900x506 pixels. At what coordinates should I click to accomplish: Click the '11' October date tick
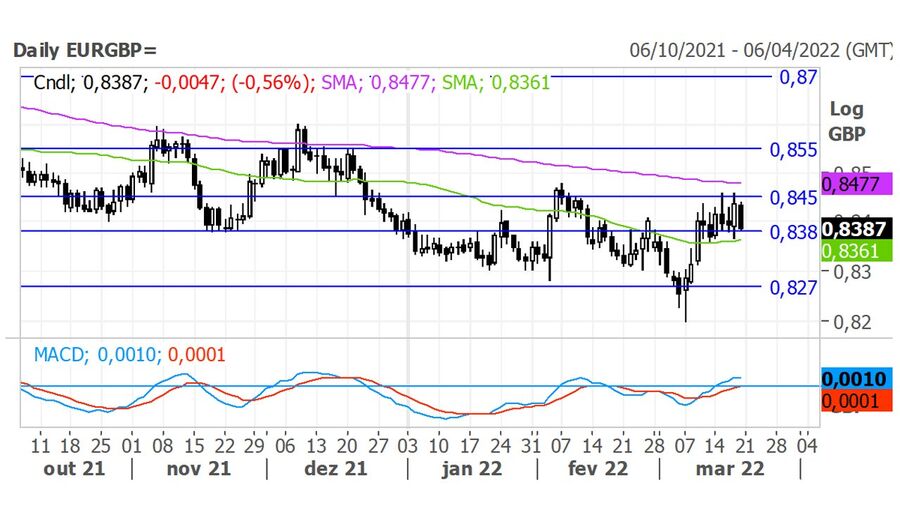click(40, 446)
